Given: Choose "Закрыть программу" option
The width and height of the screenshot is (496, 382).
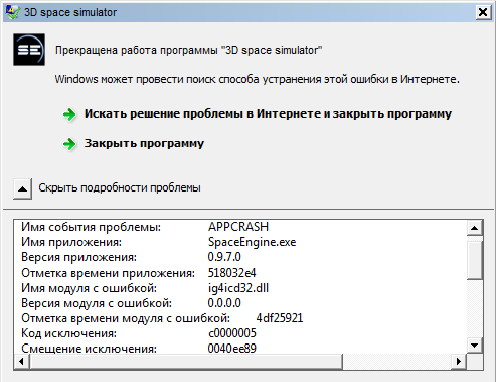Looking at the screenshot, I should [x=144, y=143].
